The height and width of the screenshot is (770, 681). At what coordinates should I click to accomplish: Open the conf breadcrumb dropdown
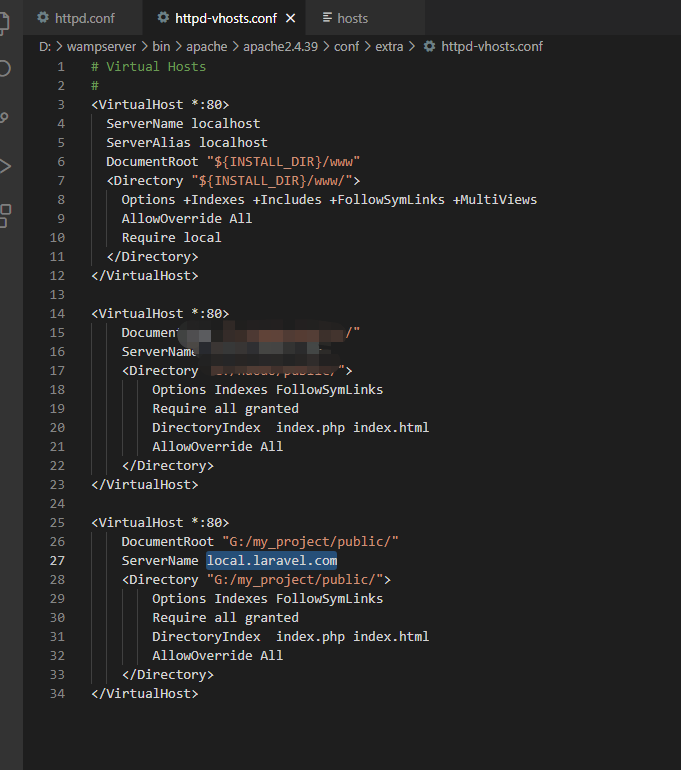point(346,46)
